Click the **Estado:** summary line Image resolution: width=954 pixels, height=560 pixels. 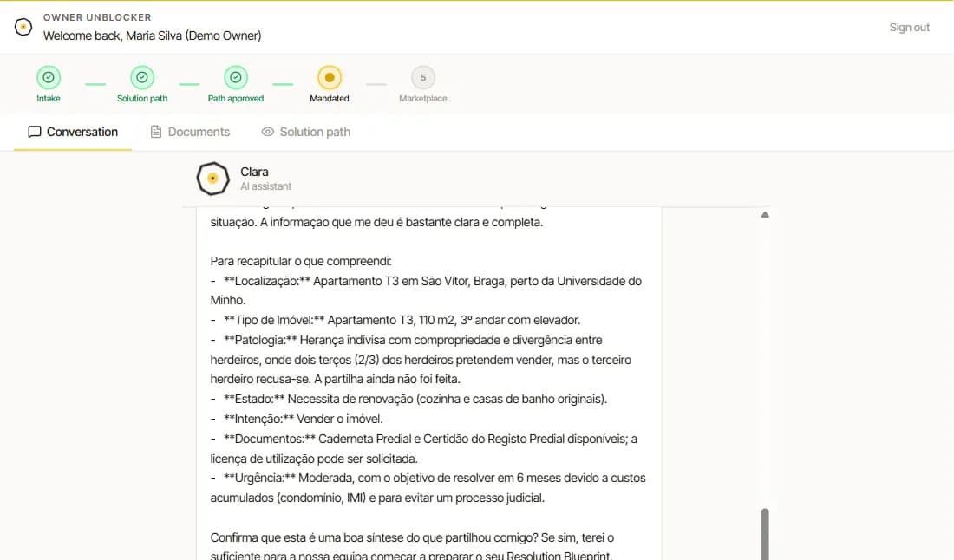pyautogui.click(x=408, y=400)
